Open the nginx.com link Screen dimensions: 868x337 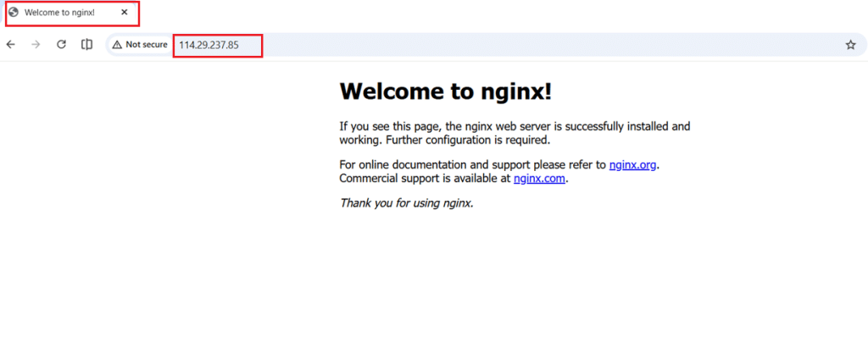[x=540, y=179]
